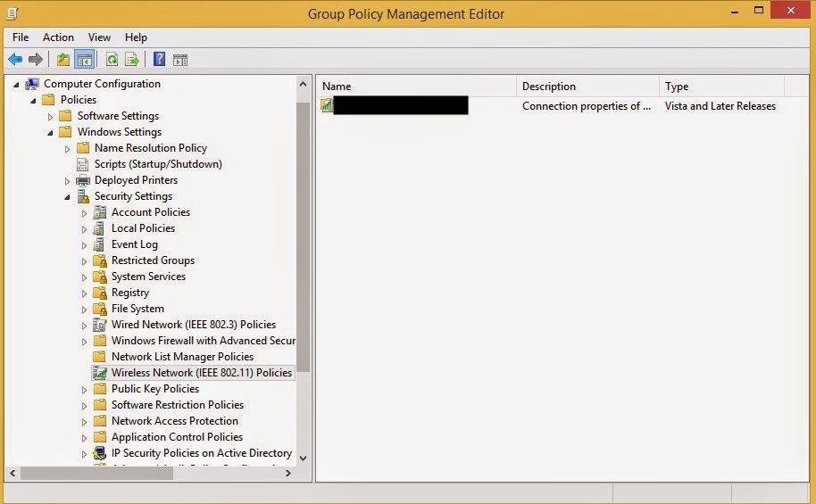The image size is (816, 504).
Task: Click the Account Policies icon
Action: coord(99,212)
